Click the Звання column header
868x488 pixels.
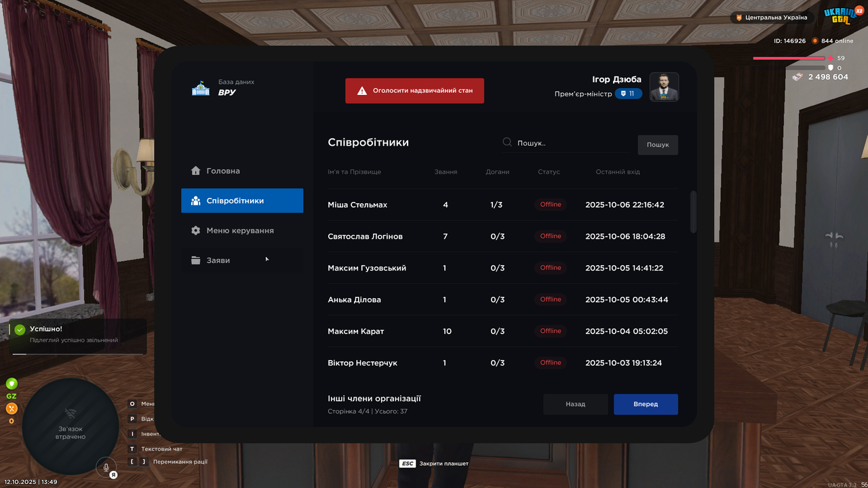(x=446, y=172)
